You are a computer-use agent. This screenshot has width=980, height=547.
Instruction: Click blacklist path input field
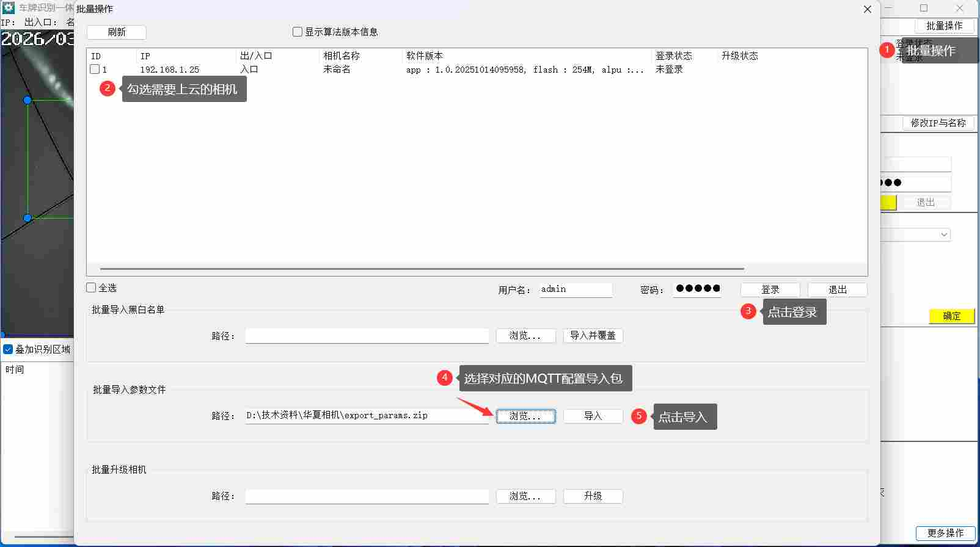pyautogui.click(x=367, y=336)
